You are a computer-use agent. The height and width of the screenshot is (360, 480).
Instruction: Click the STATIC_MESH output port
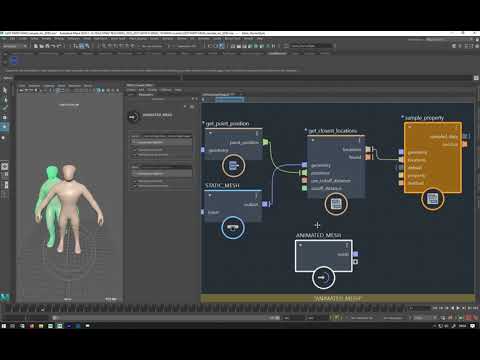264,204
